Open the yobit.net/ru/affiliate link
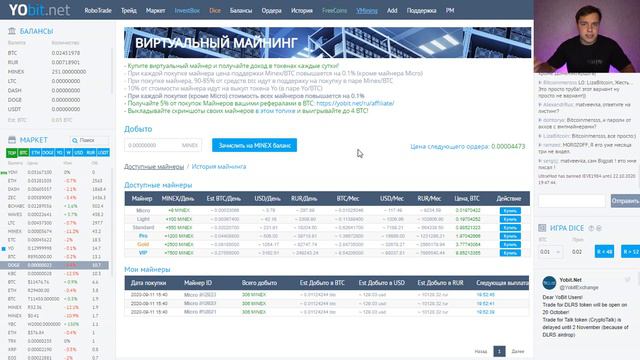Viewport: 640px width, 360px height. [355, 103]
